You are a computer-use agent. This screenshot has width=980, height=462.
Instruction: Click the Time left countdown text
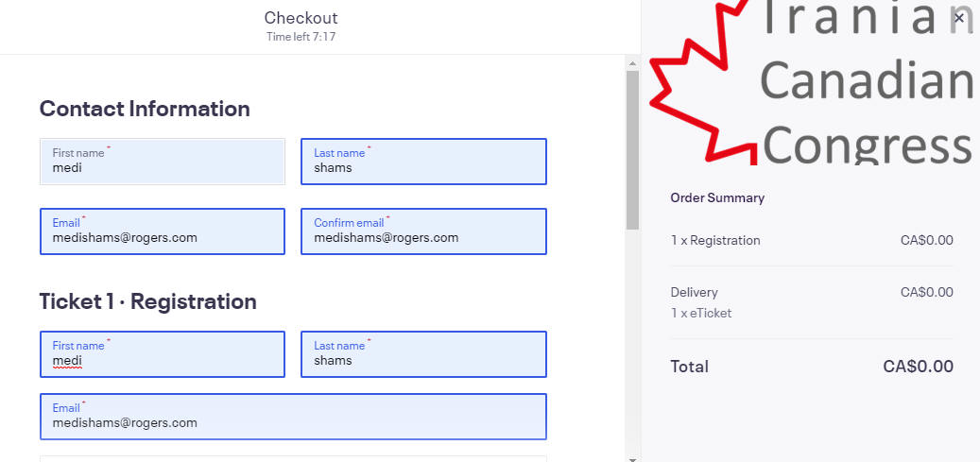(301, 36)
